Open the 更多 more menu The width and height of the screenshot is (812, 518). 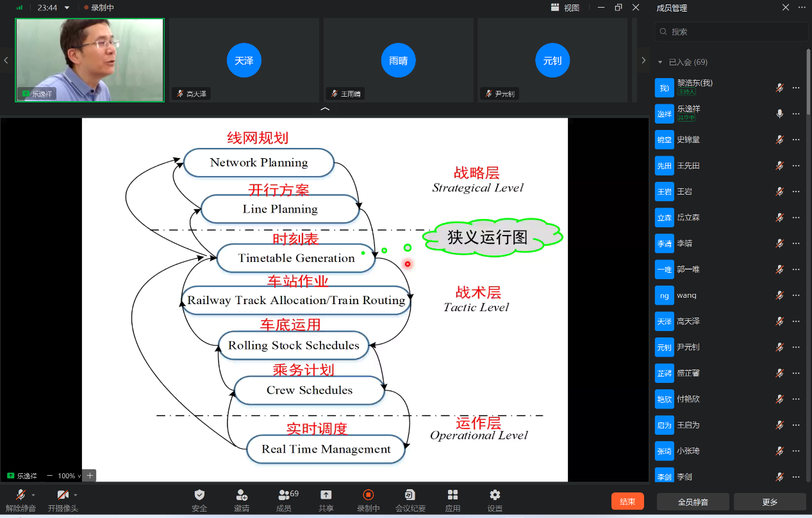click(770, 501)
